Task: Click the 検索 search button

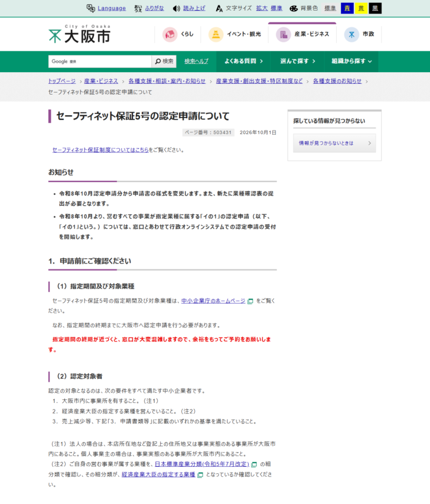Action: coord(164,61)
